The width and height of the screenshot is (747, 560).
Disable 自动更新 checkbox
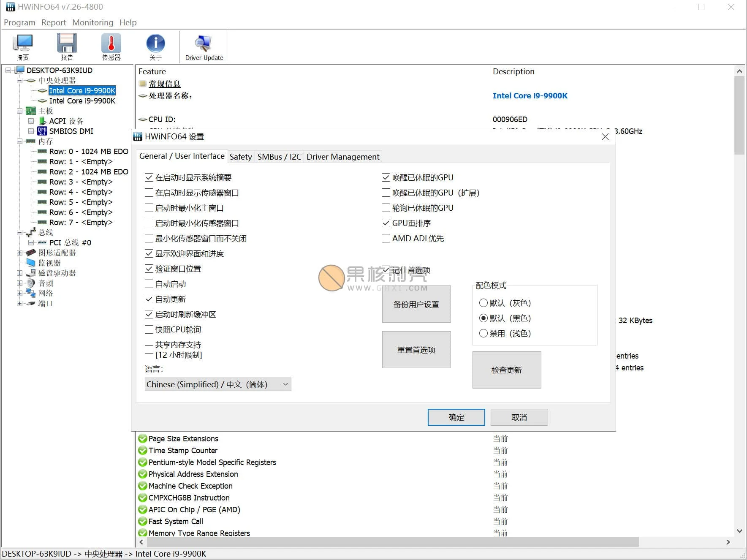pyautogui.click(x=149, y=299)
